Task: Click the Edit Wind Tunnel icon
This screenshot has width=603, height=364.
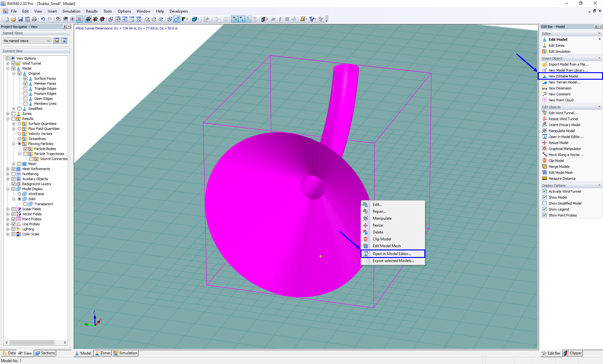Action: click(x=545, y=112)
